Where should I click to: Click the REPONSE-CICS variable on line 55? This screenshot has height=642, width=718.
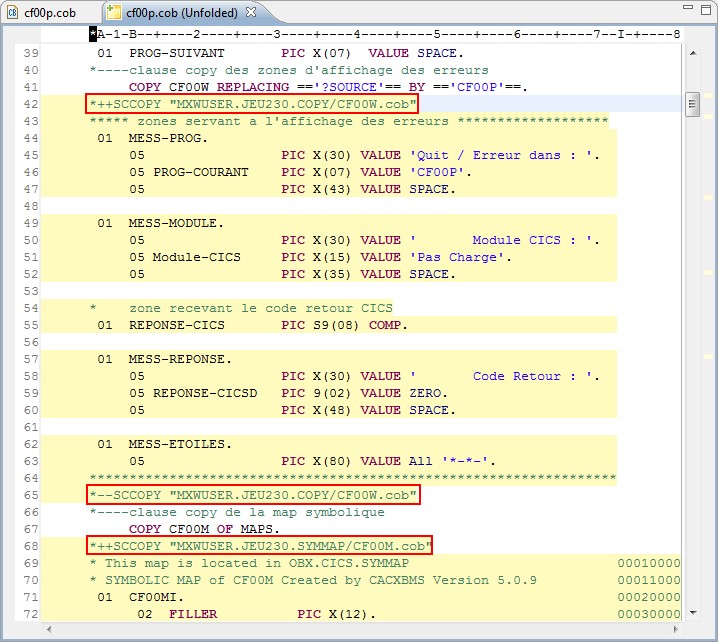point(177,325)
